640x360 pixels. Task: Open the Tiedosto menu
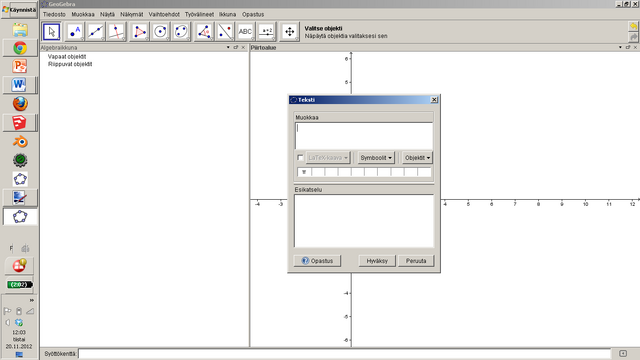54,14
